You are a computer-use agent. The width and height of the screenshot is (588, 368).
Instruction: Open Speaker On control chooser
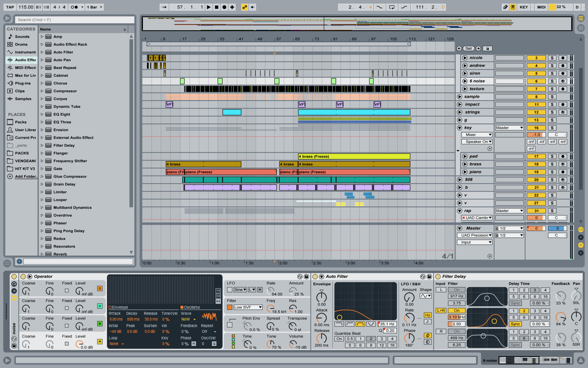[477, 142]
